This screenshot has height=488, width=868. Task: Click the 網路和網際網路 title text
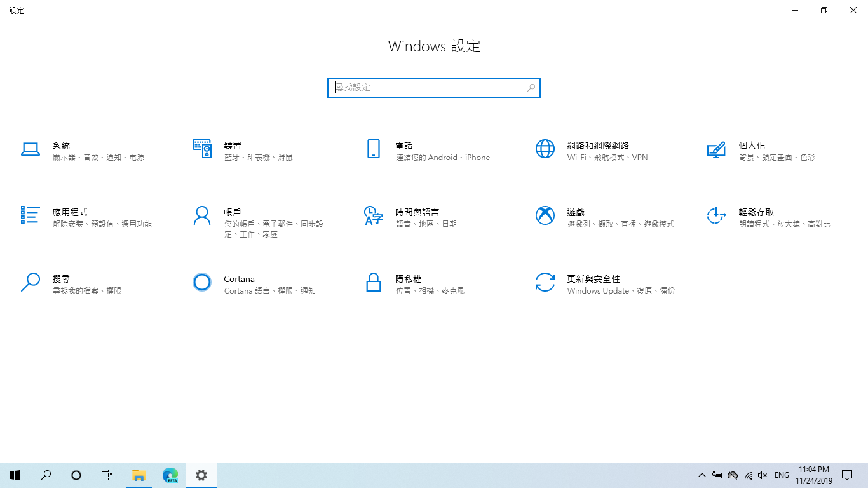[598, 146]
